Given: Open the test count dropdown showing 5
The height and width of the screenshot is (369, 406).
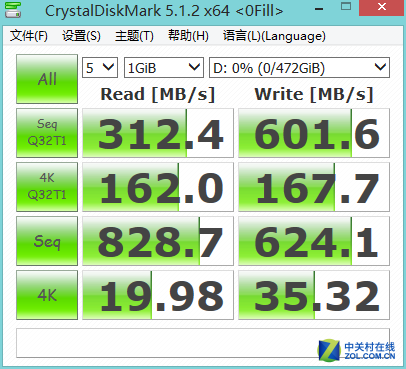Looking at the screenshot, I should (x=100, y=68).
